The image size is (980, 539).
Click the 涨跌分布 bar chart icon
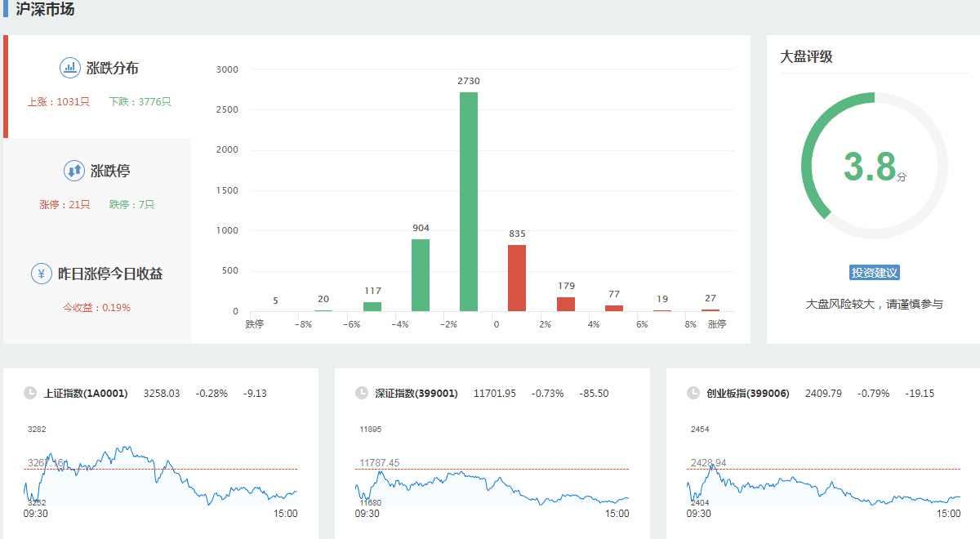click(70, 68)
